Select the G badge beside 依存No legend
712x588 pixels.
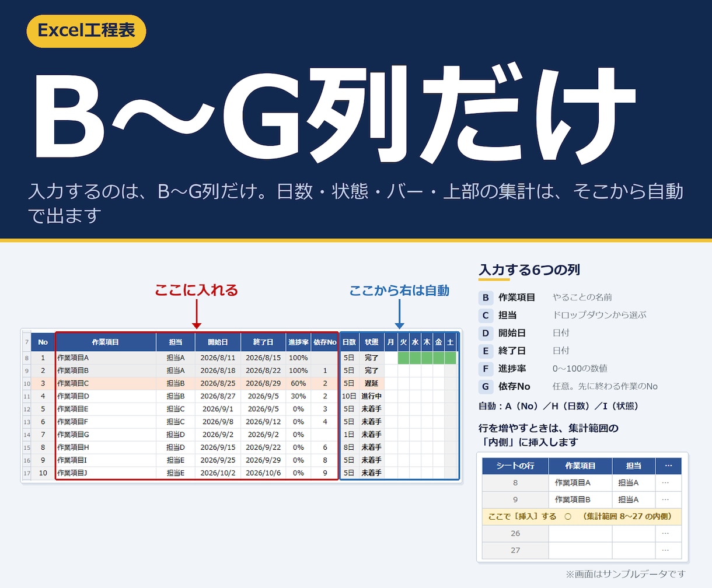click(x=485, y=386)
